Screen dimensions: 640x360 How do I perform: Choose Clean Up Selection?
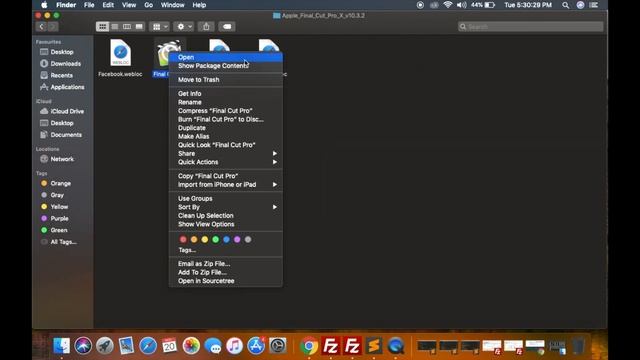(226, 216)
